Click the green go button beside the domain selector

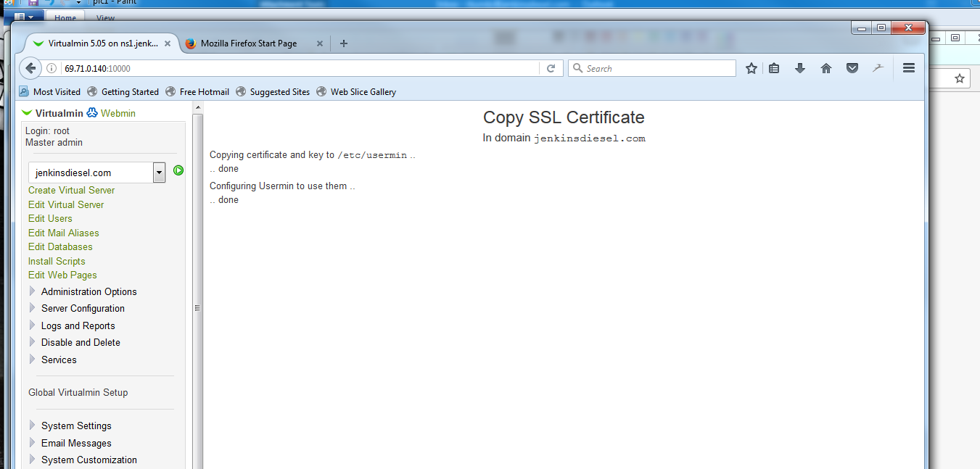point(178,170)
